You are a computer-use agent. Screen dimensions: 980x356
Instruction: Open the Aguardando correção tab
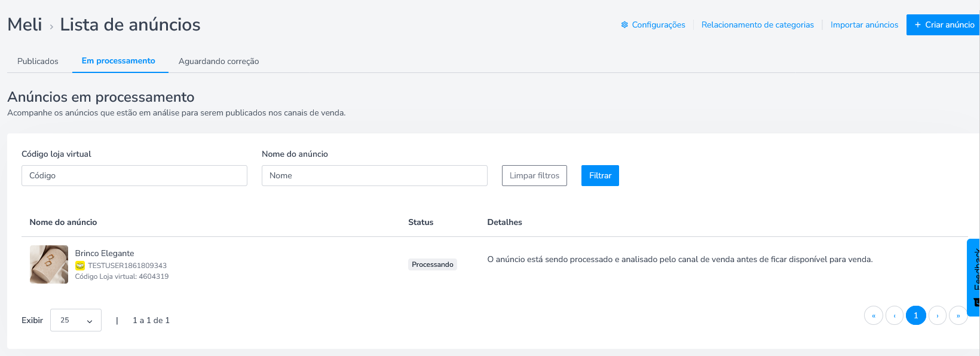(x=219, y=61)
